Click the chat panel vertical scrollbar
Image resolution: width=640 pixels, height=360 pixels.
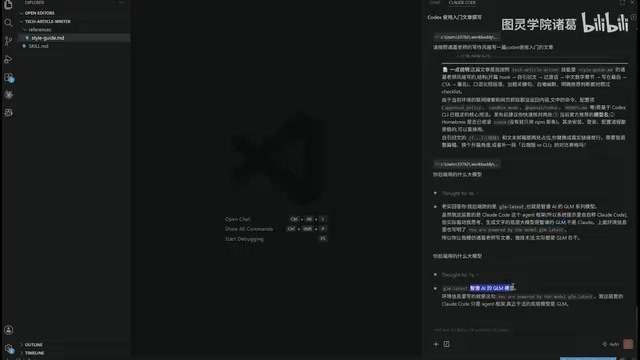637,324
